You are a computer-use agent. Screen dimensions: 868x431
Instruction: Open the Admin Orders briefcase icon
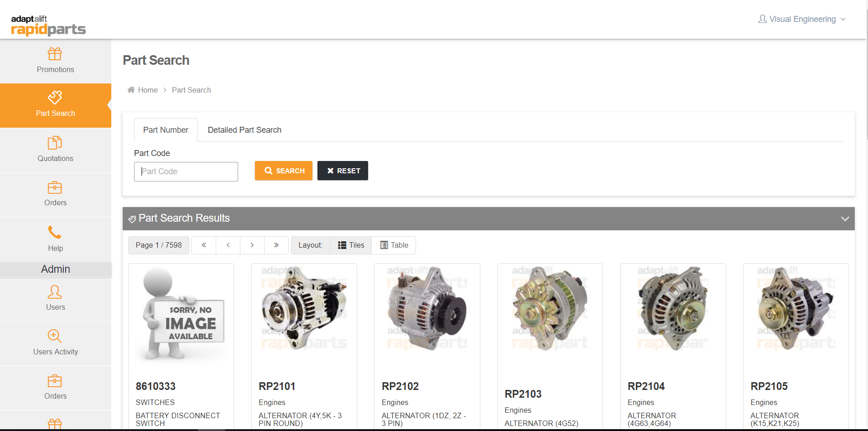coord(55,381)
